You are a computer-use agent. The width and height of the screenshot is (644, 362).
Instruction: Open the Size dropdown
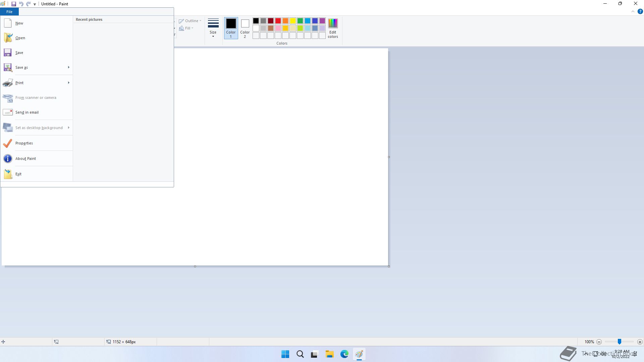(x=213, y=28)
